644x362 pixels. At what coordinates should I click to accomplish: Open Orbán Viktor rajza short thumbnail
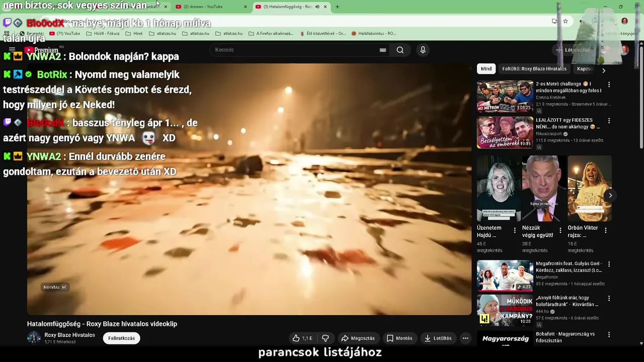[589, 189]
